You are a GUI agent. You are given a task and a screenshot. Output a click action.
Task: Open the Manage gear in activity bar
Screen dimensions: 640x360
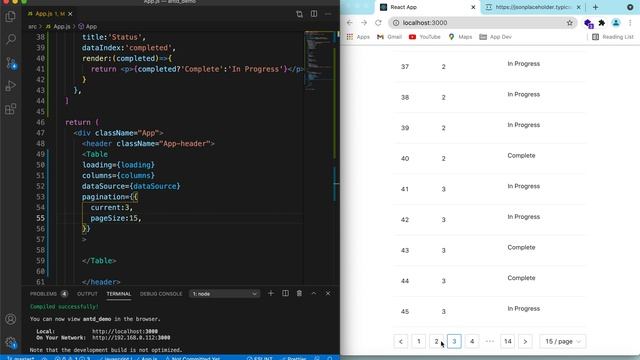click(x=11, y=342)
